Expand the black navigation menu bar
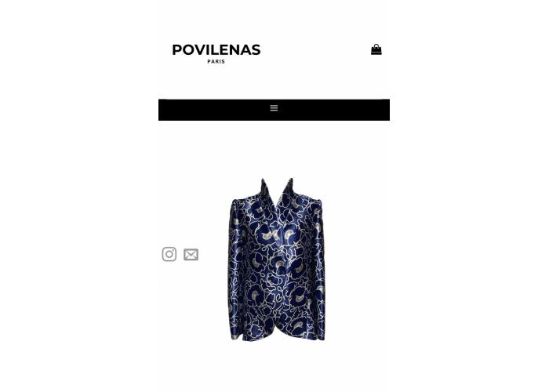Image resolution: width=549 pixels, height=392 pixels. coord(274,110)
